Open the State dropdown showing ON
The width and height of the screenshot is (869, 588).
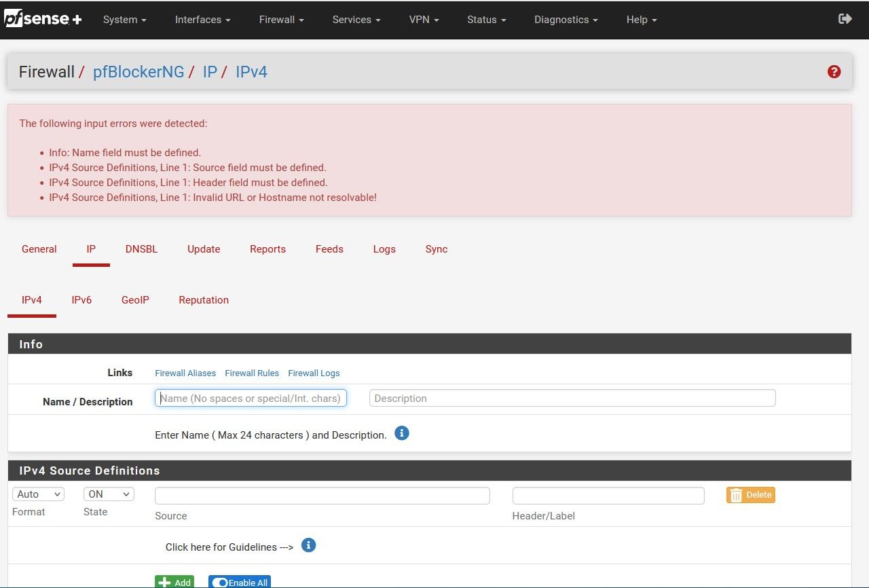coord(109,494)
